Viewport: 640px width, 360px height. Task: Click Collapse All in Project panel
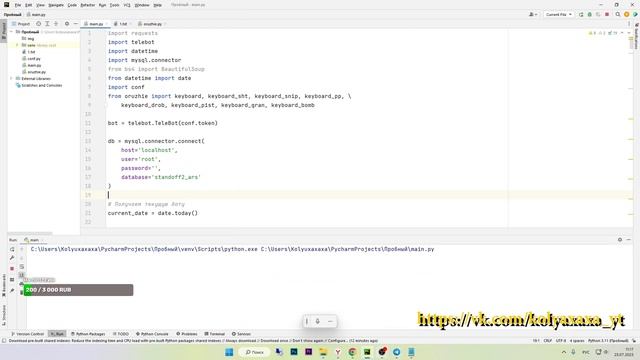pos(56,24)
